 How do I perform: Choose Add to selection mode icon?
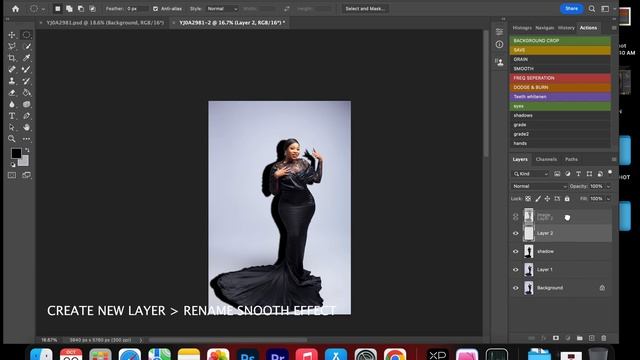tap(69, 9)
